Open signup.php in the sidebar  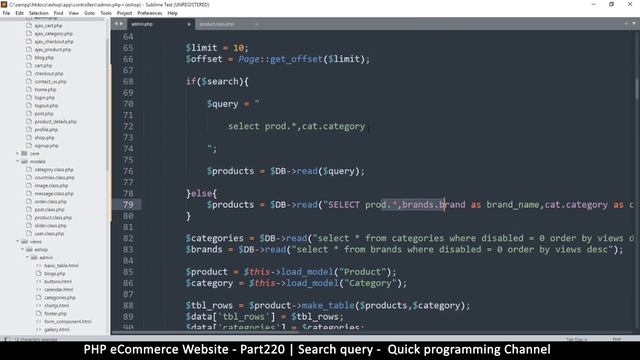tap(47, 146)
